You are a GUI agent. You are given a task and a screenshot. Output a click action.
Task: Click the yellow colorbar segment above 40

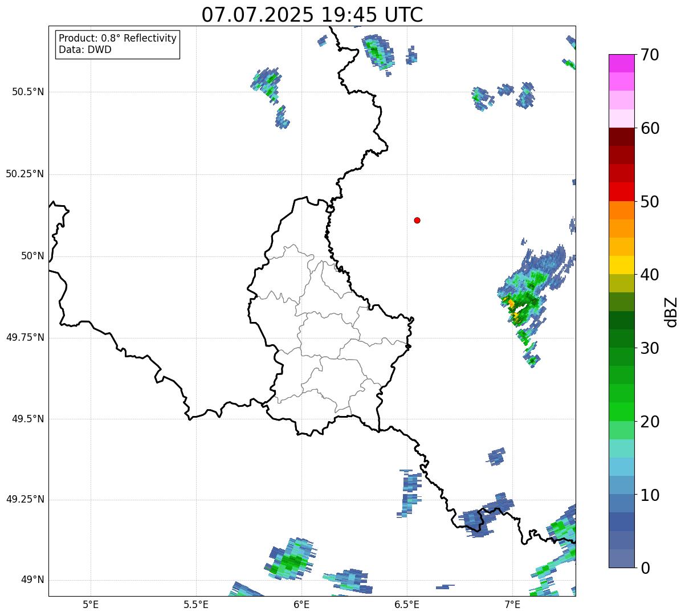click(x=622, y=265)
